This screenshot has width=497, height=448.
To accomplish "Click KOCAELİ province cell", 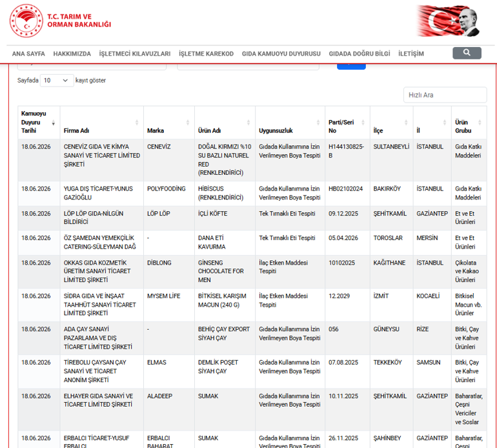I will 432,305.
